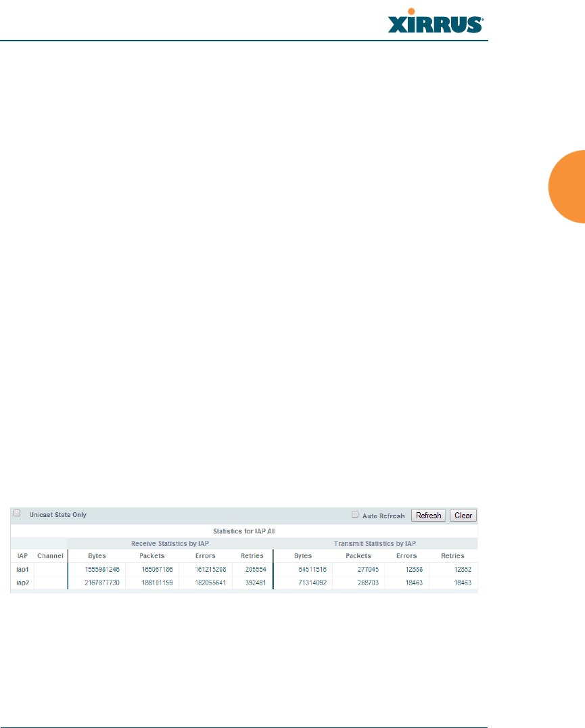Click the Transmit Bytes column header
585x728 pixels.
303,555
